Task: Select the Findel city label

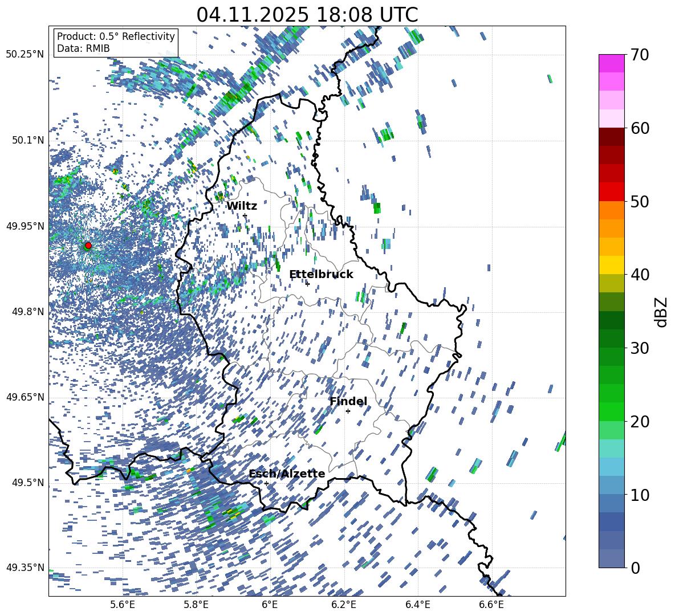Action: pos(348,401)
